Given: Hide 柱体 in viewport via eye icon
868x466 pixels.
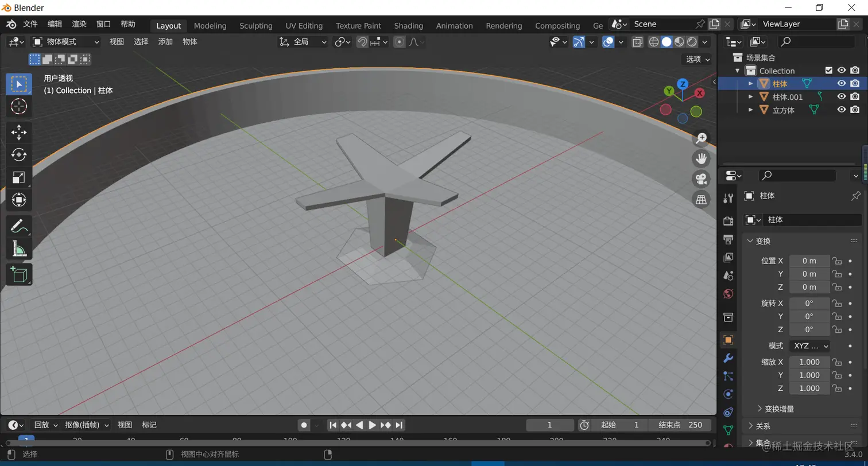Looking at the screenshot, I should 842,83.
